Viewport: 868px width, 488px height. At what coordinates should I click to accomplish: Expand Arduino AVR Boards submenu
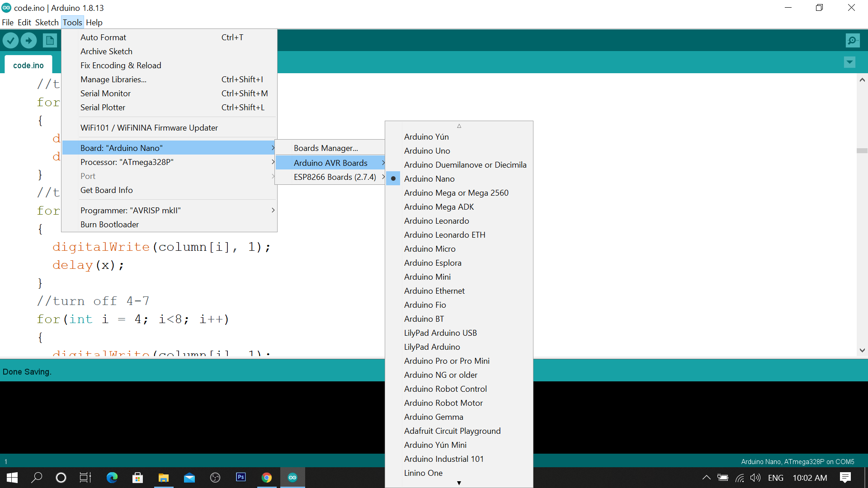(x=331, y=162)
